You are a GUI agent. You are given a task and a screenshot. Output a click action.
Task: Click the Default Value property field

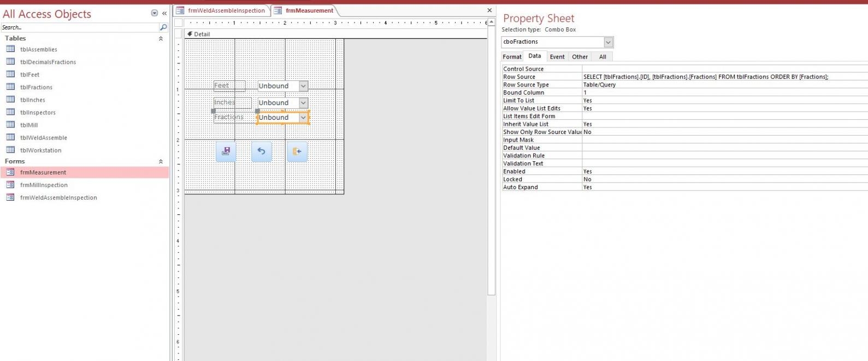724,148
